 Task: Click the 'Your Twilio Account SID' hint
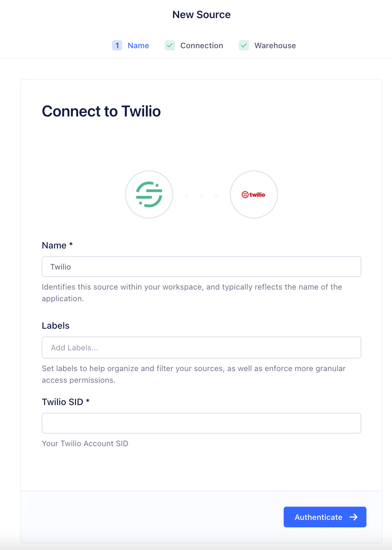click(85, 443)
